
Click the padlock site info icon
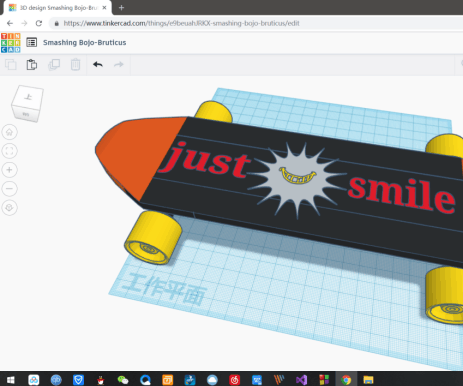(x=57, y=23)
